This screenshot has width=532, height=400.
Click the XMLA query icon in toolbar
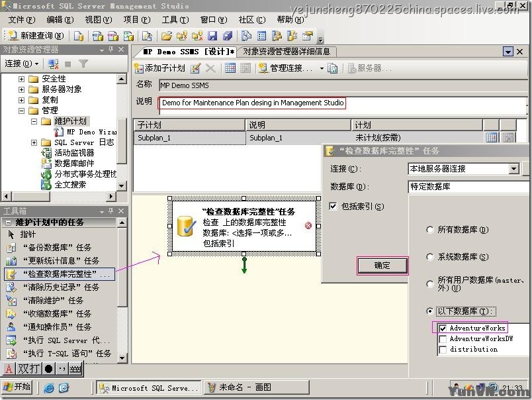click(x=128, y=36)
